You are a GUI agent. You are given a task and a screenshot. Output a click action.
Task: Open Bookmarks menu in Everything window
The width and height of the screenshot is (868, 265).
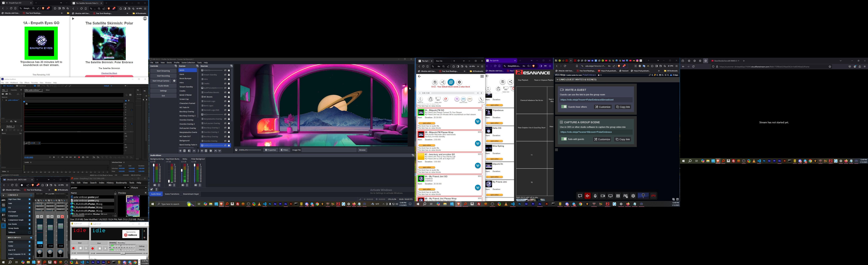[x=122, y=183]
